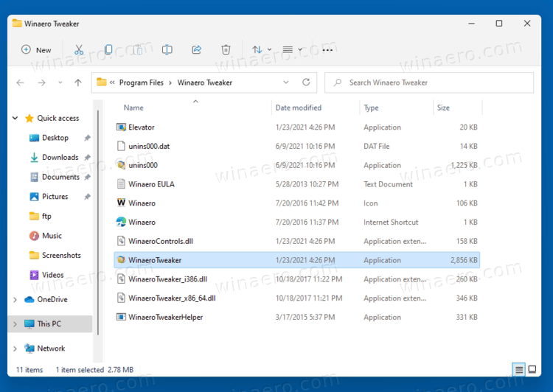Screen dimensions: 553x392
Task: Click Program Files in the breadcrumb path
Action: [x=141, y=83]
